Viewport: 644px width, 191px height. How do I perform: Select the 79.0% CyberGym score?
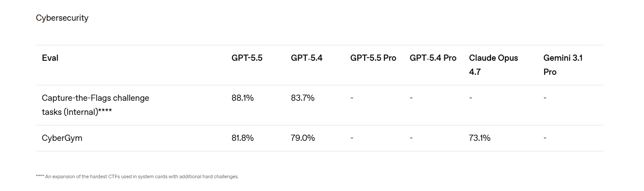[303, 138]
